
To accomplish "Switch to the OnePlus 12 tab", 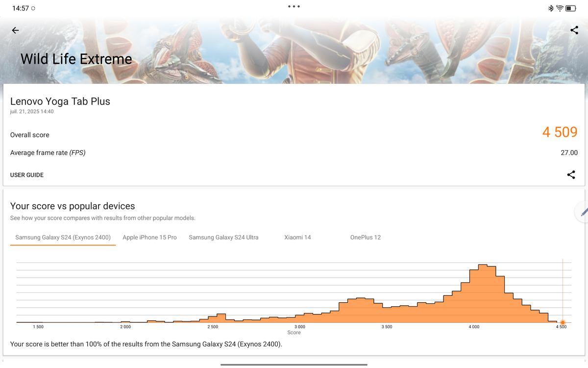I will point(366,237).
